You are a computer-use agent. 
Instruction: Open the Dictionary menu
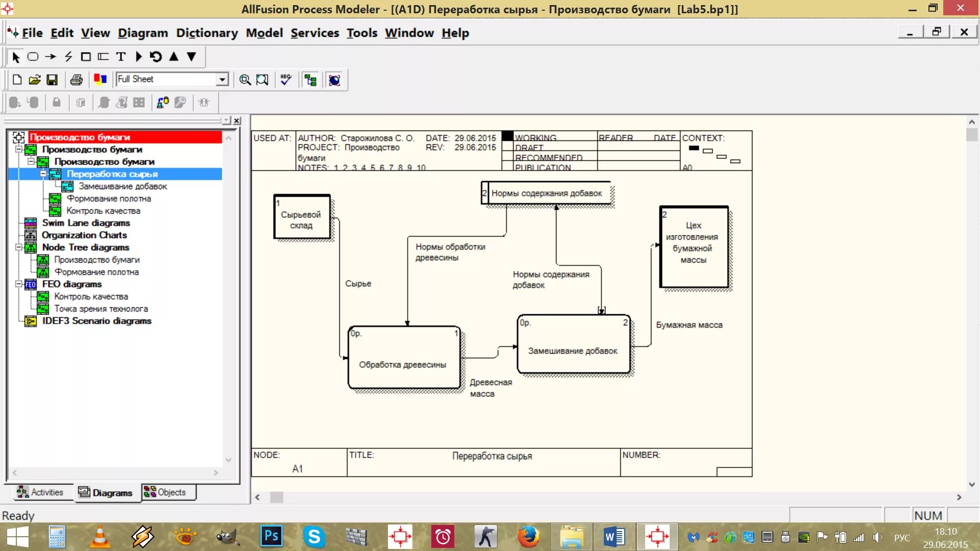207,33
